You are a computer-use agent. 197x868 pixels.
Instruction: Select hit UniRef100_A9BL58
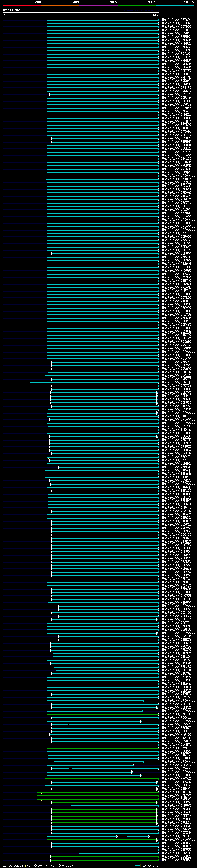(177, 785)
